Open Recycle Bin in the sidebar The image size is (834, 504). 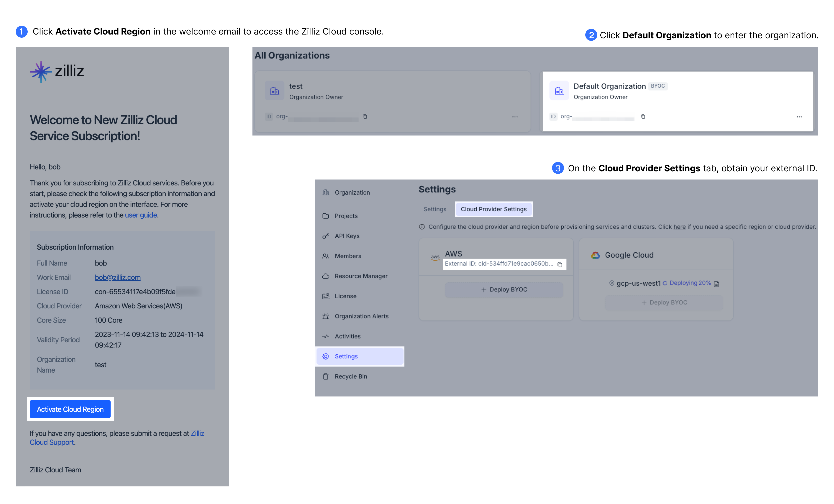359,376
